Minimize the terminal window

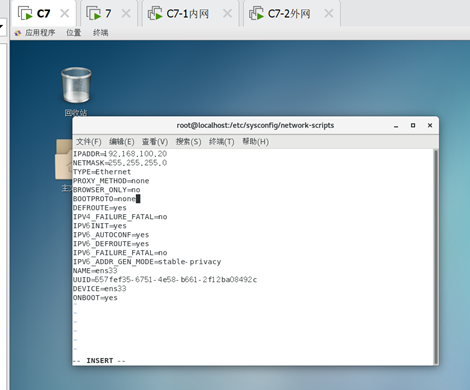pos(396,126)
